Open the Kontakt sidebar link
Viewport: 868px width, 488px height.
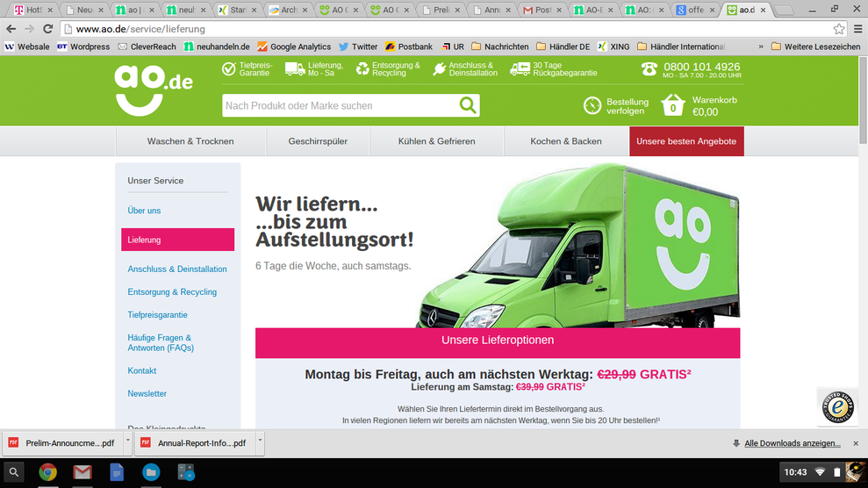(x=141, y=370)
